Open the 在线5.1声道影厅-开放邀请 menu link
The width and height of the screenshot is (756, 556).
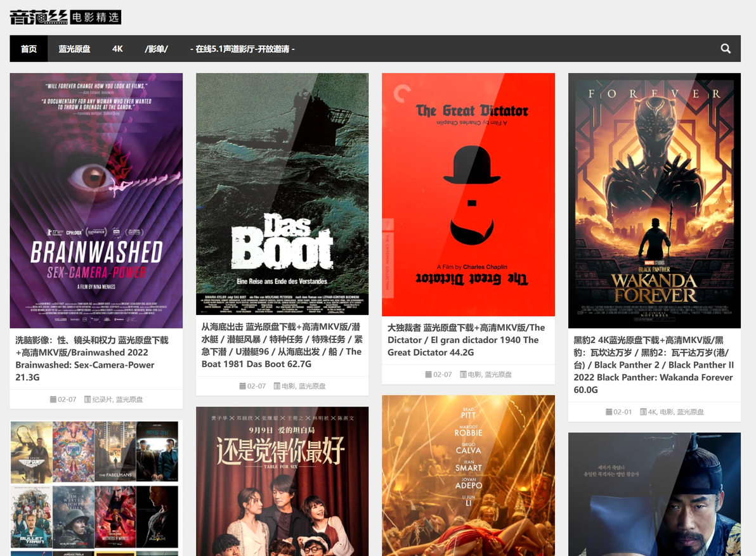click(242, 49)
